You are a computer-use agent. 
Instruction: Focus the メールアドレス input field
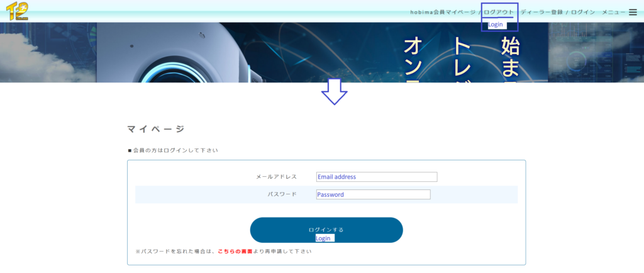(x=376, y=177)
